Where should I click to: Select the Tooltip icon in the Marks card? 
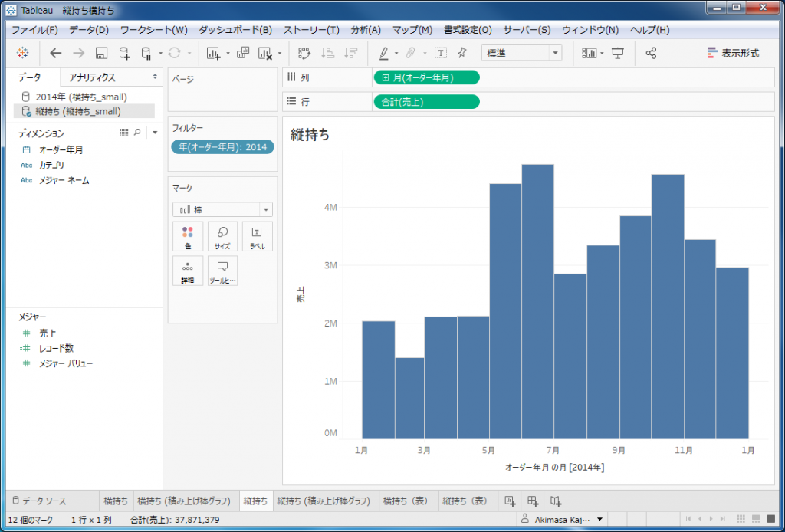click(222, 271)
